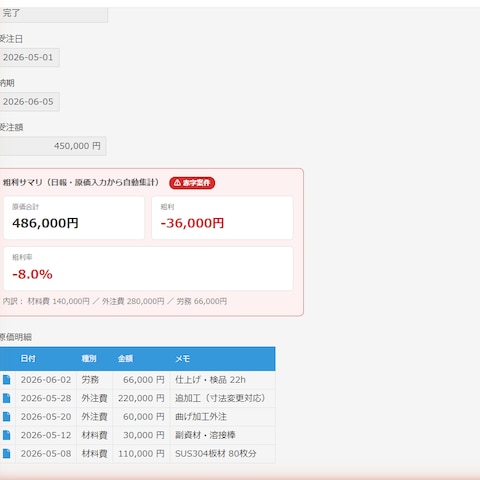Click 外注費 type in 2026-05-20 row
The image size is (480, 480).
tap(95, 417)
